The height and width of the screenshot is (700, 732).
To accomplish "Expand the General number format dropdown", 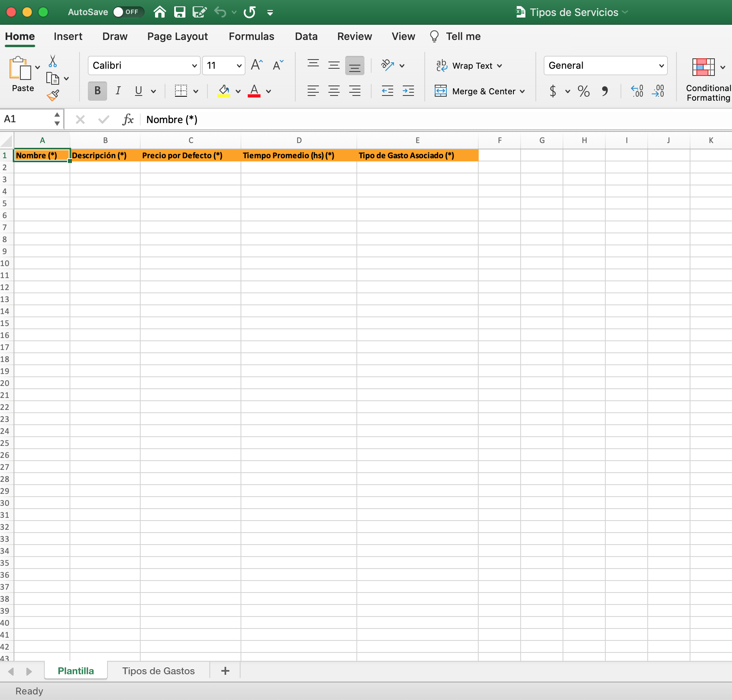I will coord(661,66).
